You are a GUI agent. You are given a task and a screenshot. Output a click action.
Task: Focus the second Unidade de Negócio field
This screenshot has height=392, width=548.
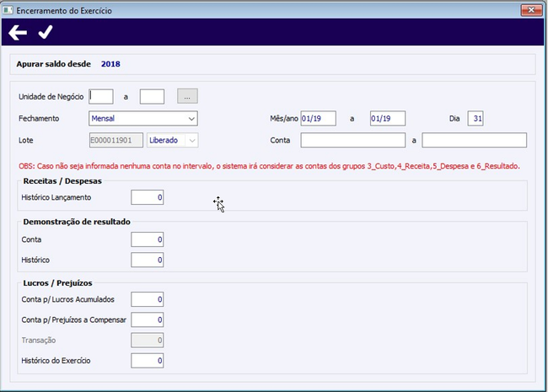point(152,96)
